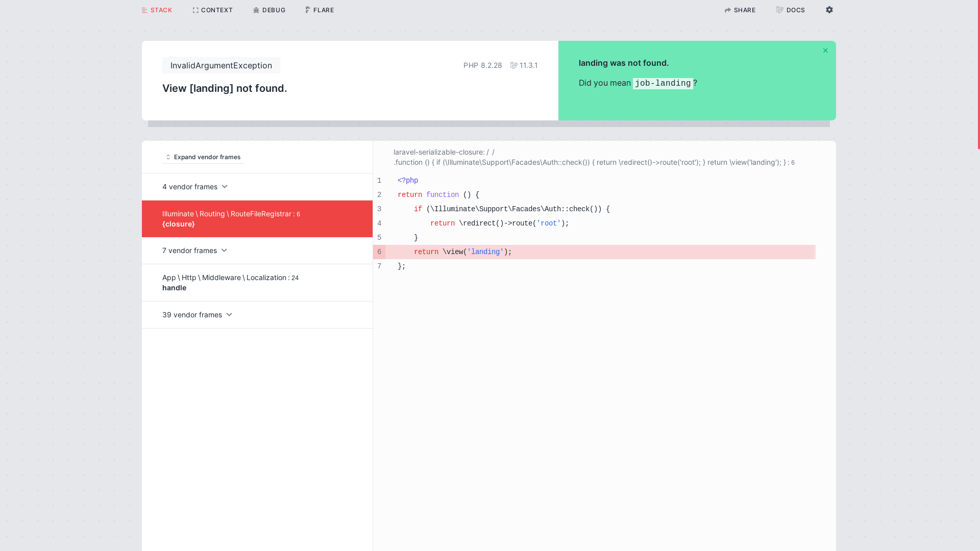980x551 pixels.
Task: Open the settings gear icon
Action: [x=829, y=10]
